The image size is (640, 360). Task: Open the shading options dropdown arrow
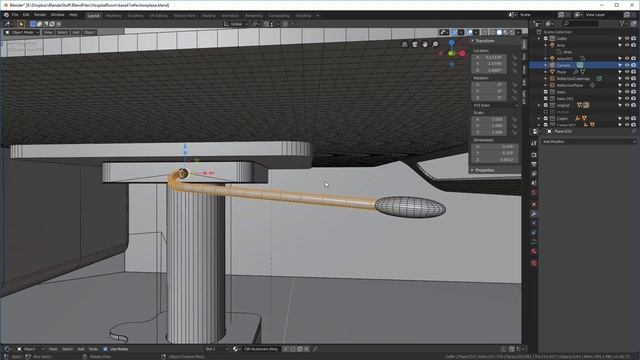518,32
